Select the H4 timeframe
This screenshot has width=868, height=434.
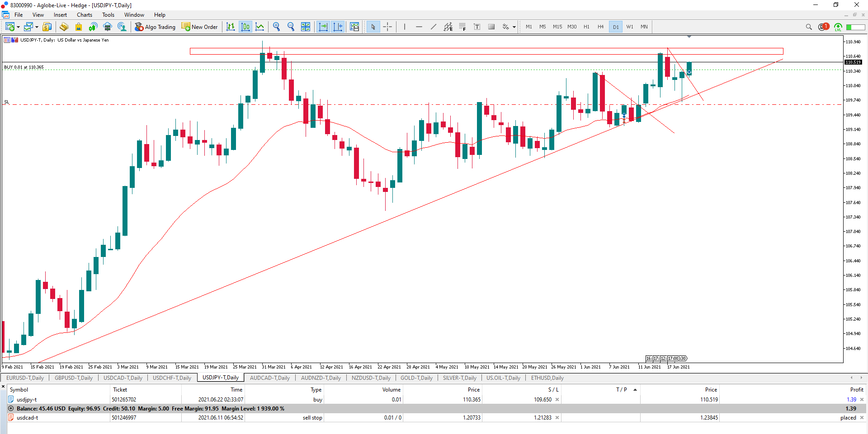click(x=600, y=27)
